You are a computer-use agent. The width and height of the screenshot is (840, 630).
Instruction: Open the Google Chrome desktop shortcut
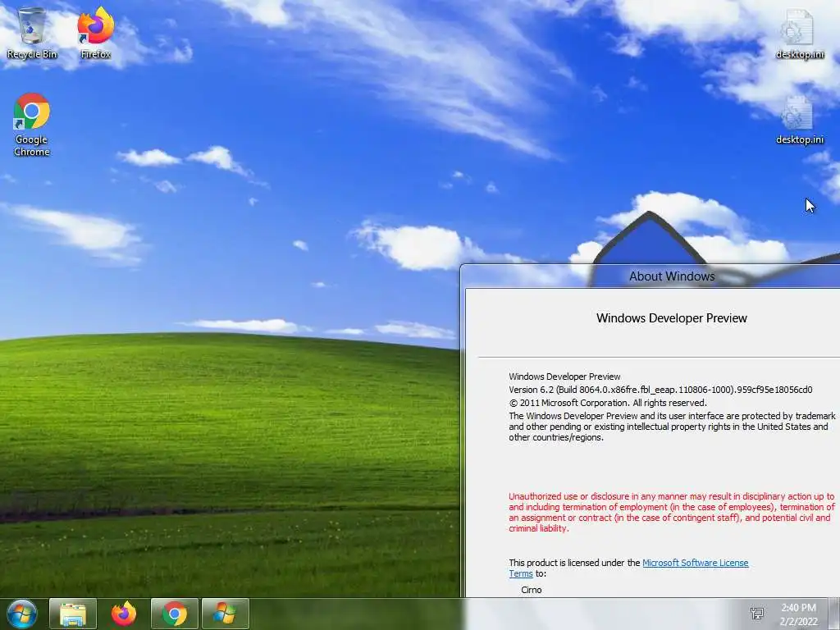32,125
